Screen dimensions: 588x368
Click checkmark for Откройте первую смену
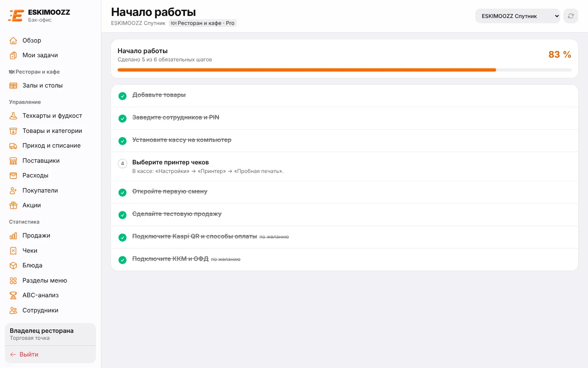point(122,193)
